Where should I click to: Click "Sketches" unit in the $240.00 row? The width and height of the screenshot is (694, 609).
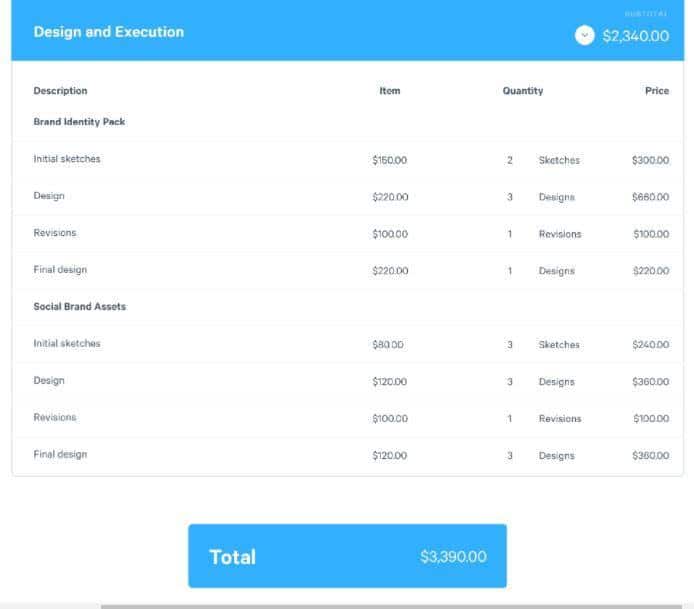point(559,345)
